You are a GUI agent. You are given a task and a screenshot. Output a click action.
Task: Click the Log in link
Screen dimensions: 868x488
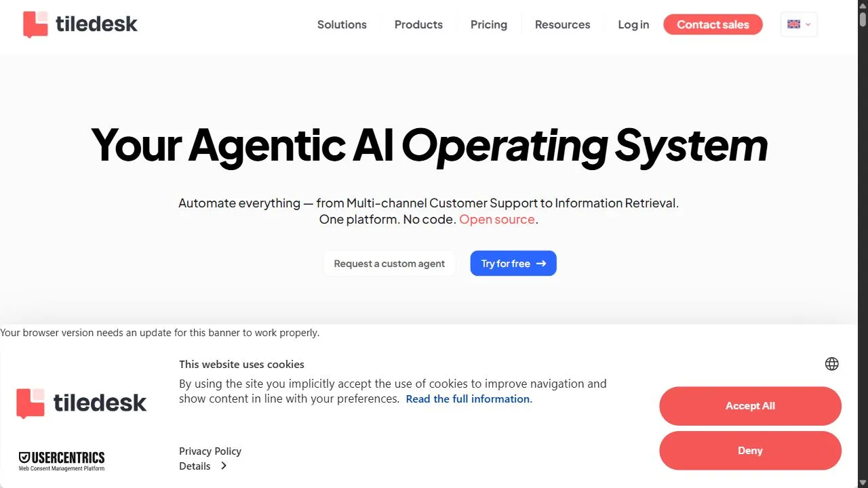point(633,24)
